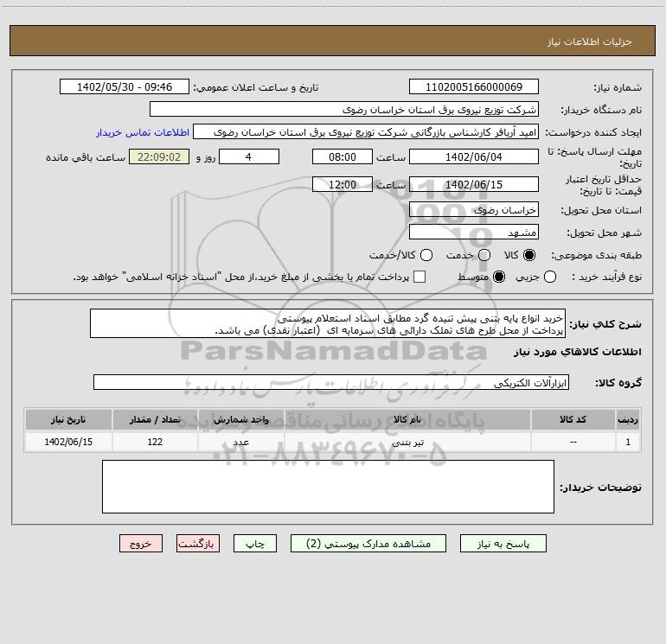Click the چاپ print button
The height and width of the screenshot is (644, 666).
point(255,544)
